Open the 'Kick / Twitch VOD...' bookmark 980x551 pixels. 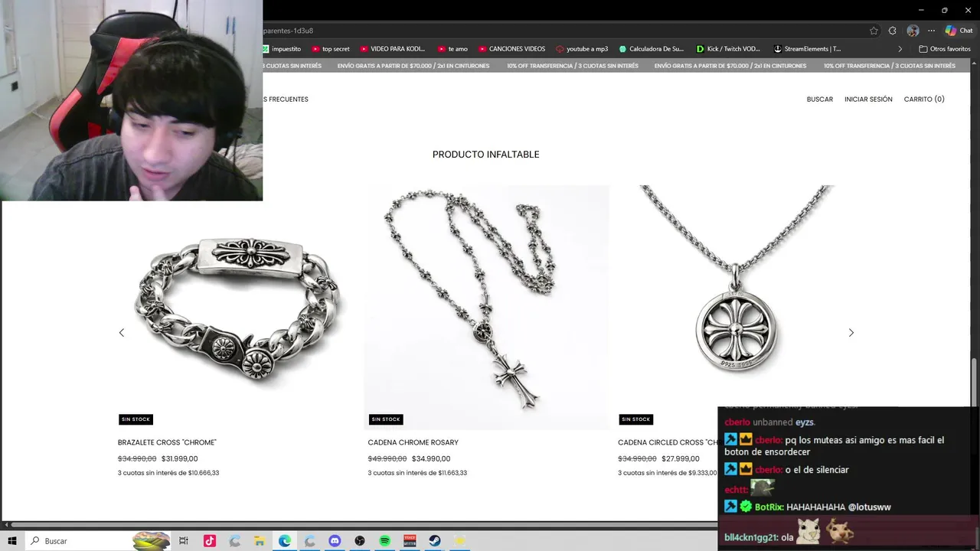click(728, 49)
